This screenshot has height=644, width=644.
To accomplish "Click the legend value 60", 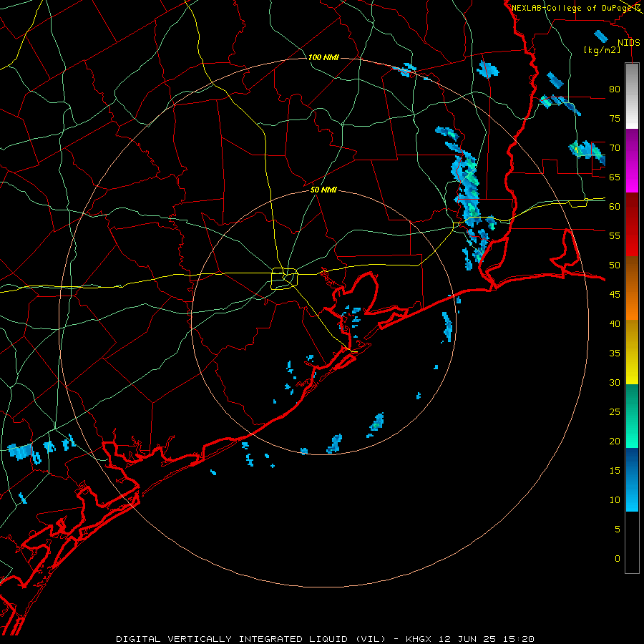I will 615,206.
